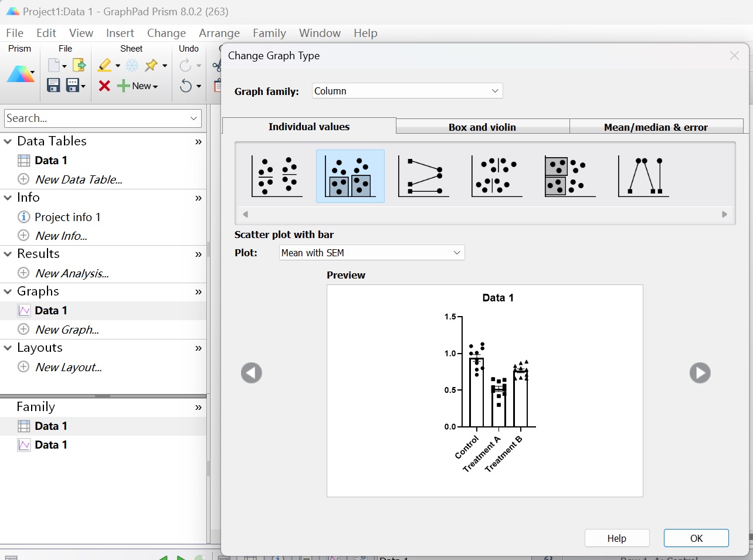Open the Plot dropdown showing Mean with SEM

tap(372, 253)
